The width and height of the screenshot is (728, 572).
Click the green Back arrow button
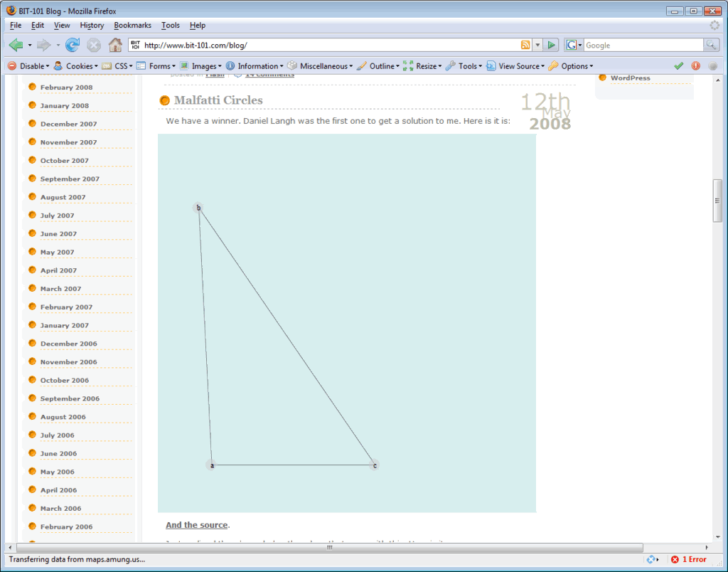point(16,45)
